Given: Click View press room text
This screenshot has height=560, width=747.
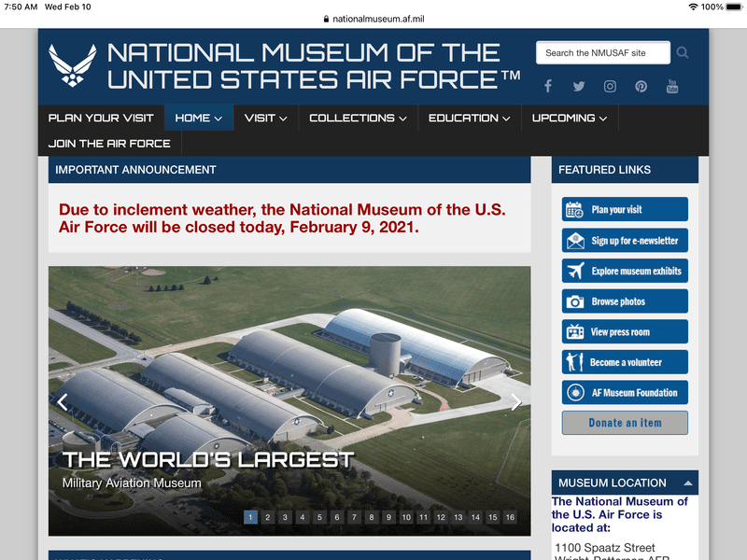Looking at the screenshot, I should tap(620, 332).
